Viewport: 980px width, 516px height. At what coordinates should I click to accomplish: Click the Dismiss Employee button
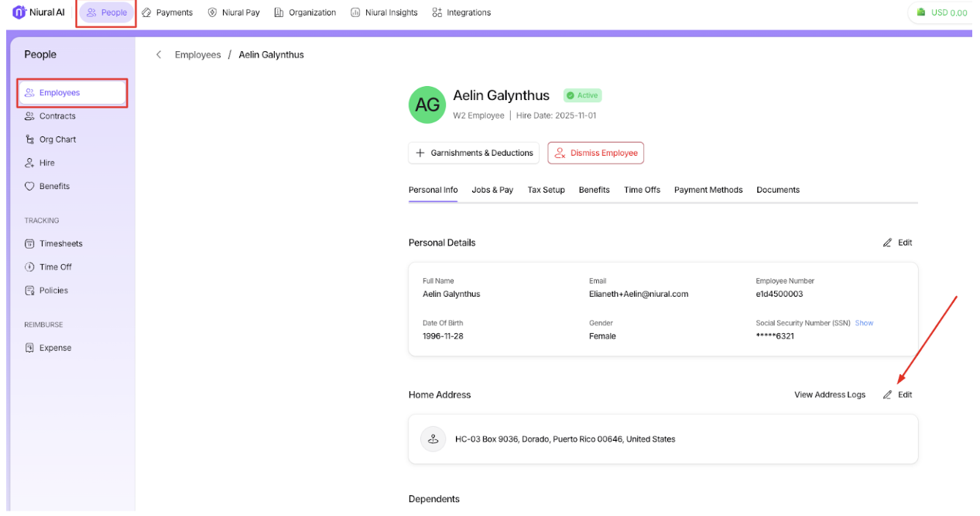coord(595,153)
